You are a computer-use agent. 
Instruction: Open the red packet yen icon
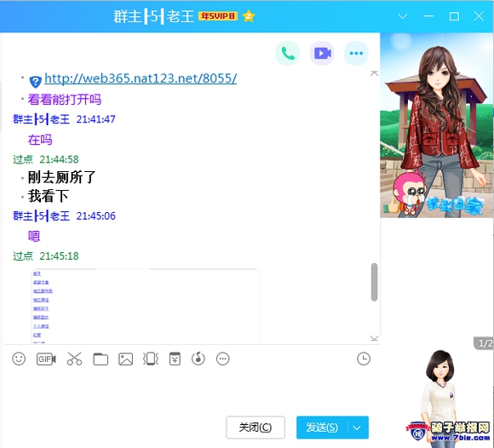tap(175, 359)
